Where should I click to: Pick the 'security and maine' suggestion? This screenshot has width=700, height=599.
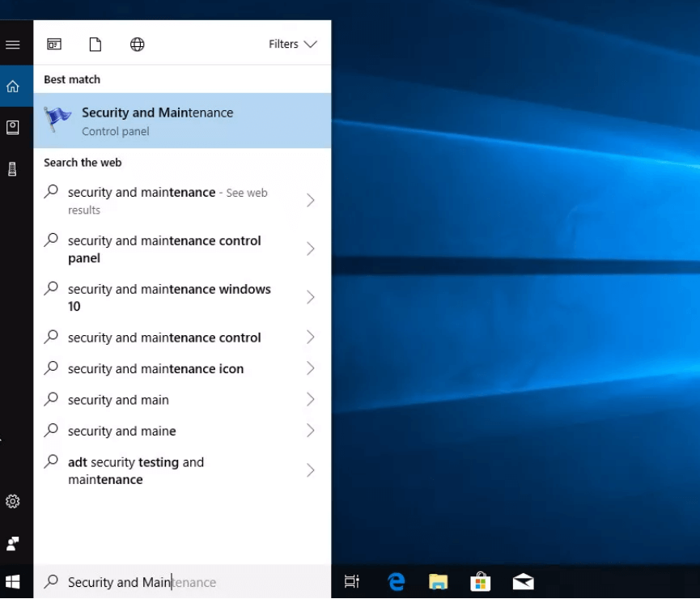coord(182,431)
